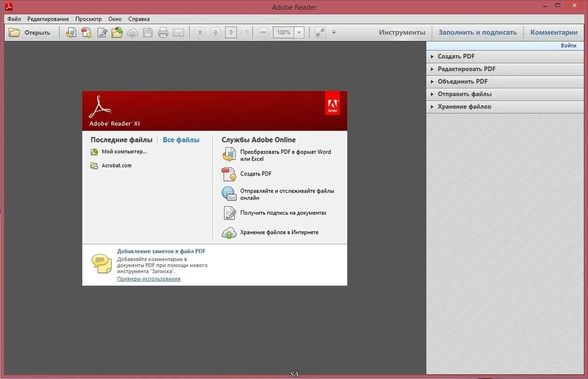The image size is (588, 379).
Task: Click the create PDF toolbar icon
Action: pos(86,33)
